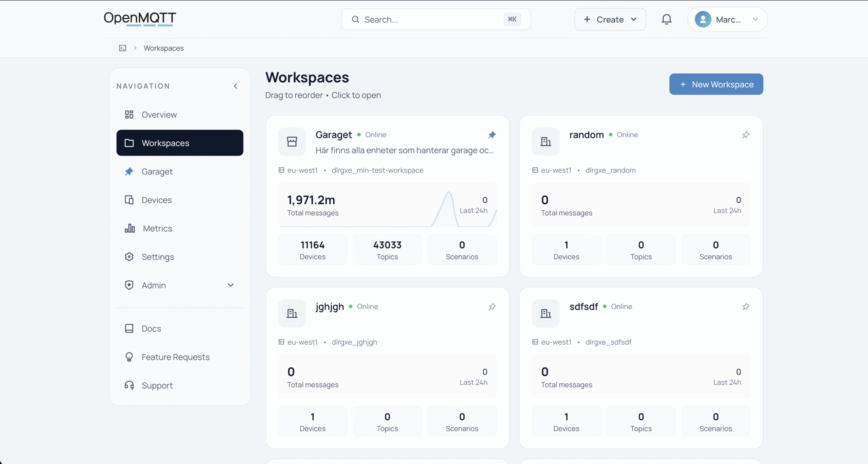Pin the random workspace card
868x464 pixels.
point(746,135)
